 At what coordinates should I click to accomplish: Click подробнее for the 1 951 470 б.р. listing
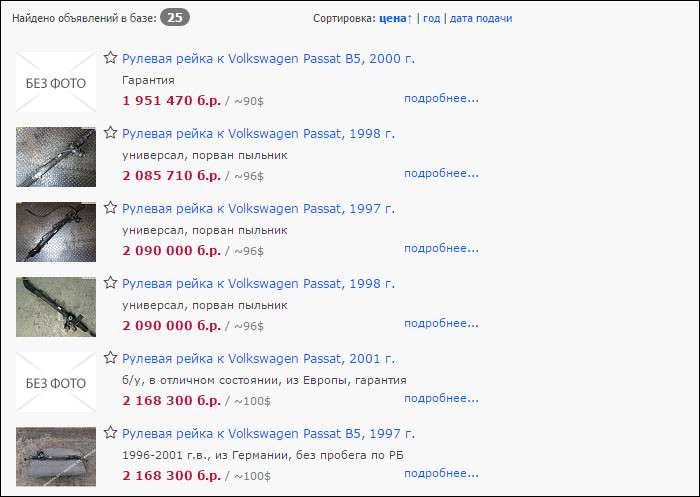pyautogui.click(x=441, y=98)
